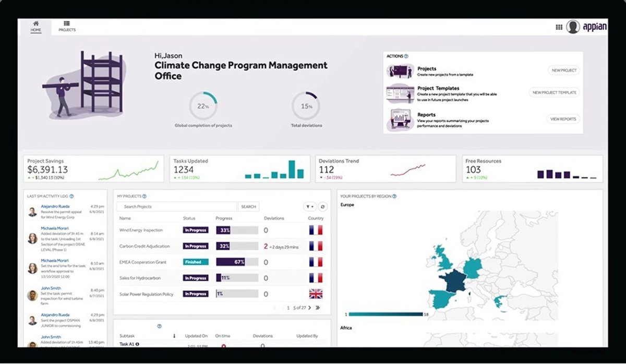The height and width of the screenshot is (364, 626).
Task: Click the user profile avatar
Action: tap(573, 27)
